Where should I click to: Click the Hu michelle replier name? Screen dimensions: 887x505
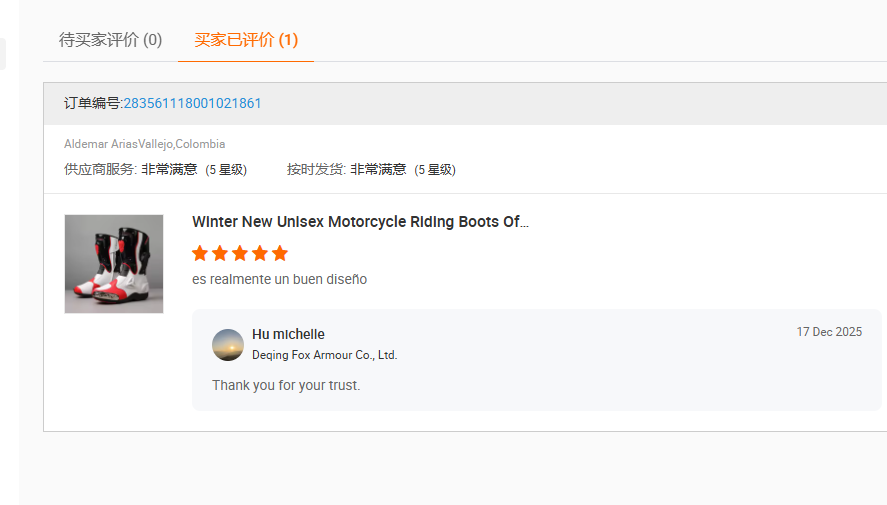coord(288,334)
